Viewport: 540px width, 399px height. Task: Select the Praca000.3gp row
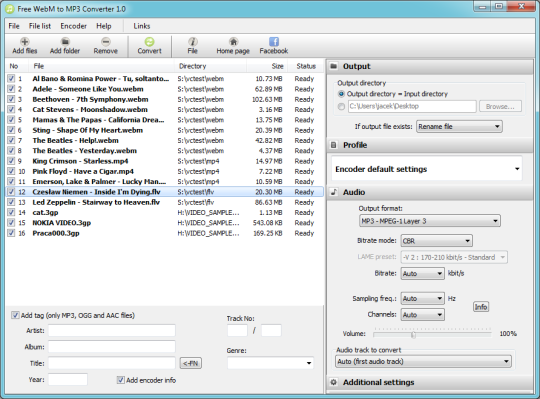coord(165,233)
